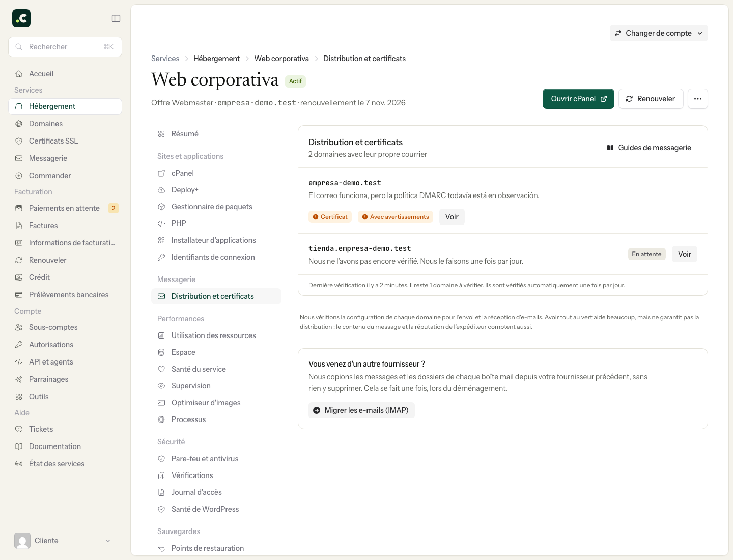Click Voir for tienda.empresa-demo.test
The height and width of the screenshot is (560, 733).
pyautogui.click(x=685, y=254)
